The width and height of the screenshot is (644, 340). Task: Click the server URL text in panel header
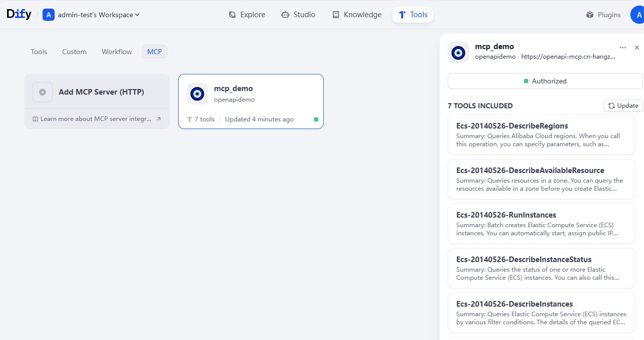tap(568, 57)
